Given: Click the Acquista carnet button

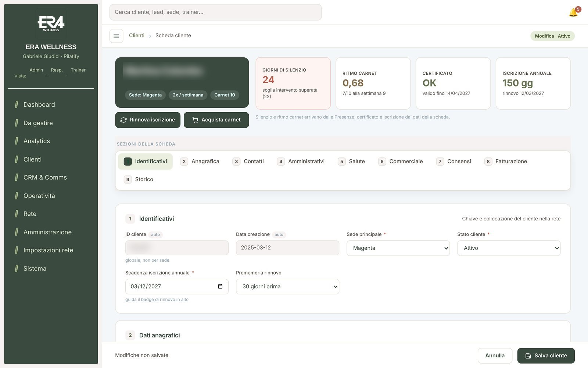Looking at the screenshot, I should [x=216, y=120].
